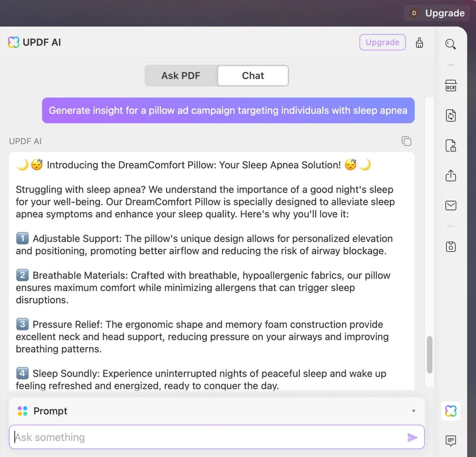Open the save as other icon
Screen dimensions: 476x457
450,246
